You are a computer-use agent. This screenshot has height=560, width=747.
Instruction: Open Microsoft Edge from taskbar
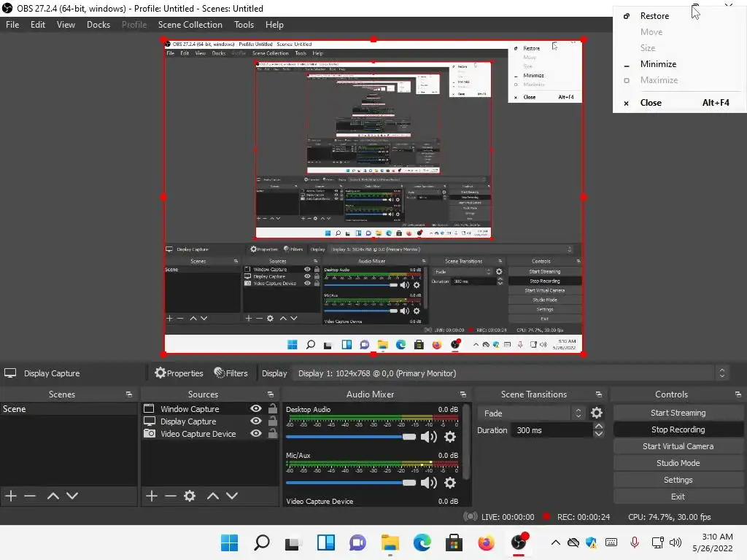422,542
